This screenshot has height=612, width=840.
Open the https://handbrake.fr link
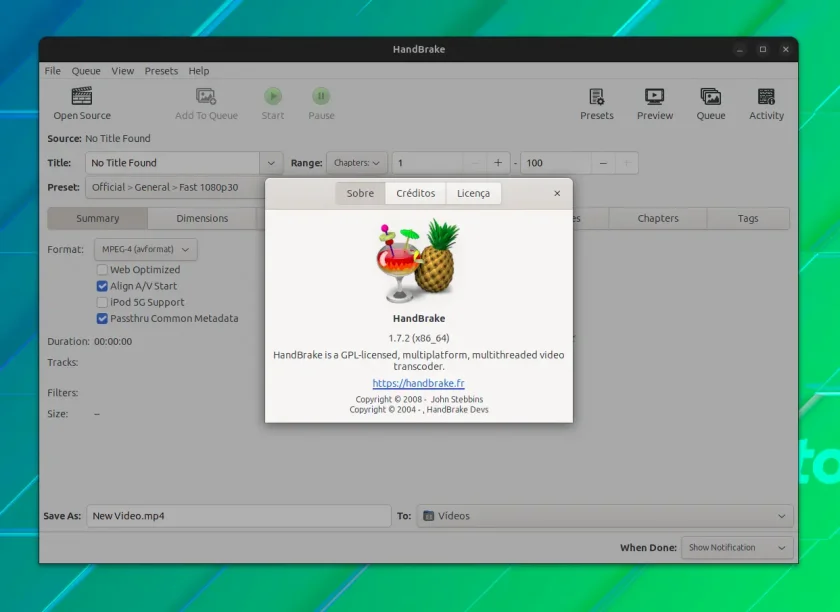418,383
